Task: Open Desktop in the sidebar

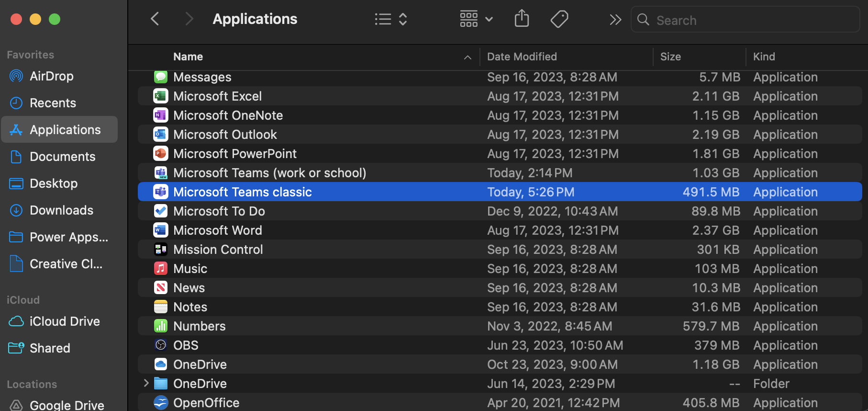Action: 59,183
